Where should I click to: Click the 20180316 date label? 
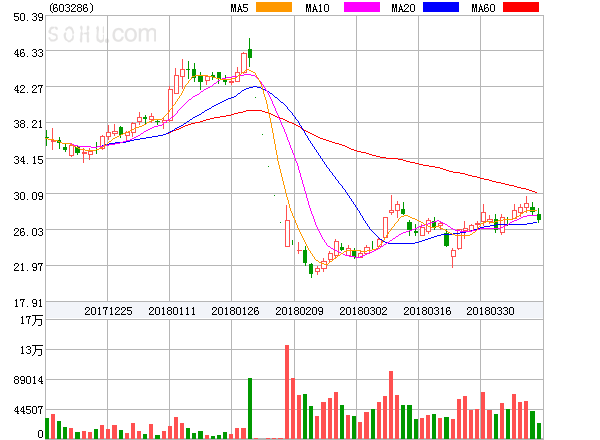[x=427, y=311]
